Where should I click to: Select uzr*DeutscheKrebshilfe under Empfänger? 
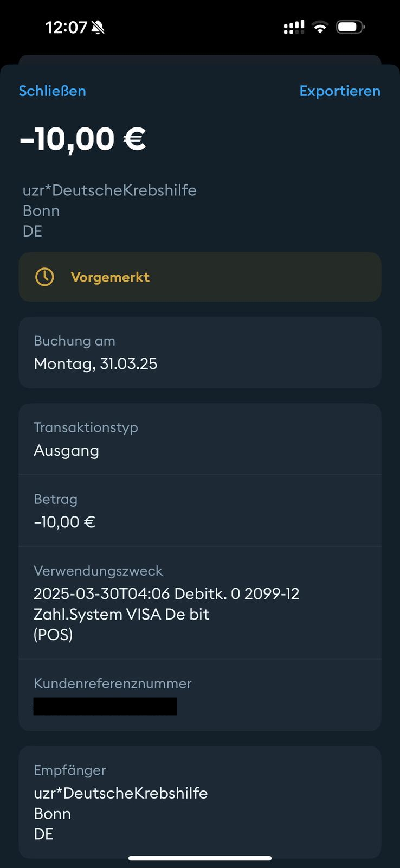120,793
